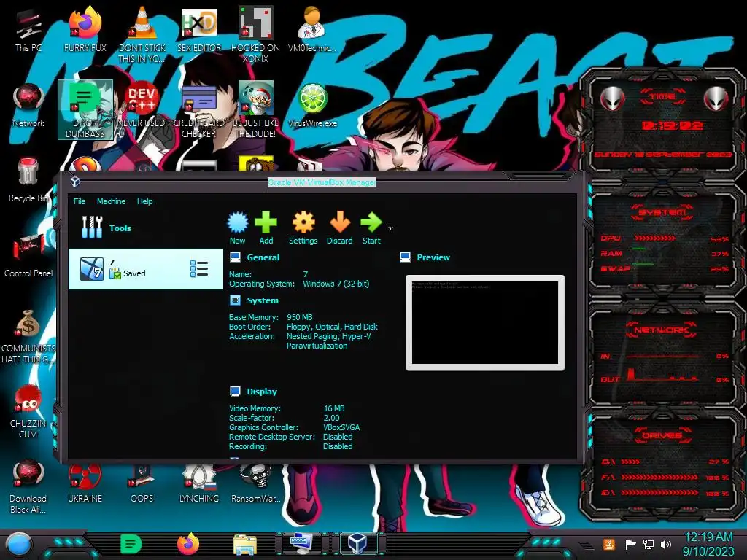This screenshot has width=747, height=560.
Task: Click the Action Center flag tray icon
Action: tap(631, 544)
